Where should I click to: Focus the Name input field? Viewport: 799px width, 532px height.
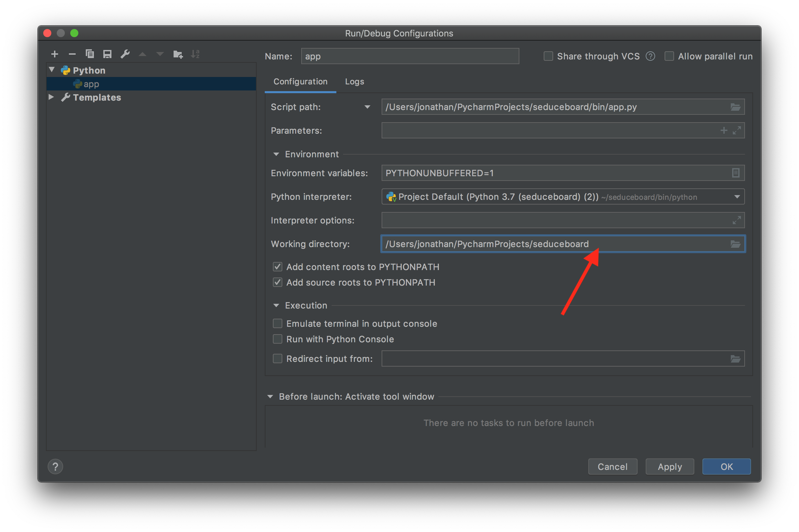pos(410,56)
